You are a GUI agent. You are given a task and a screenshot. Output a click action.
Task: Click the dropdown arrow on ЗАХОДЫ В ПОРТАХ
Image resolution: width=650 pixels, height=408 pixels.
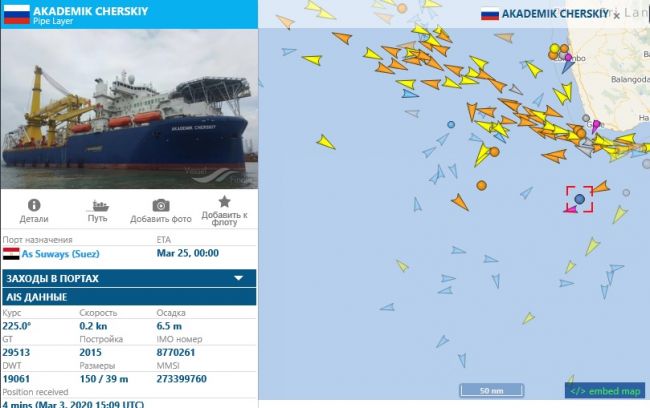(238, 278)
